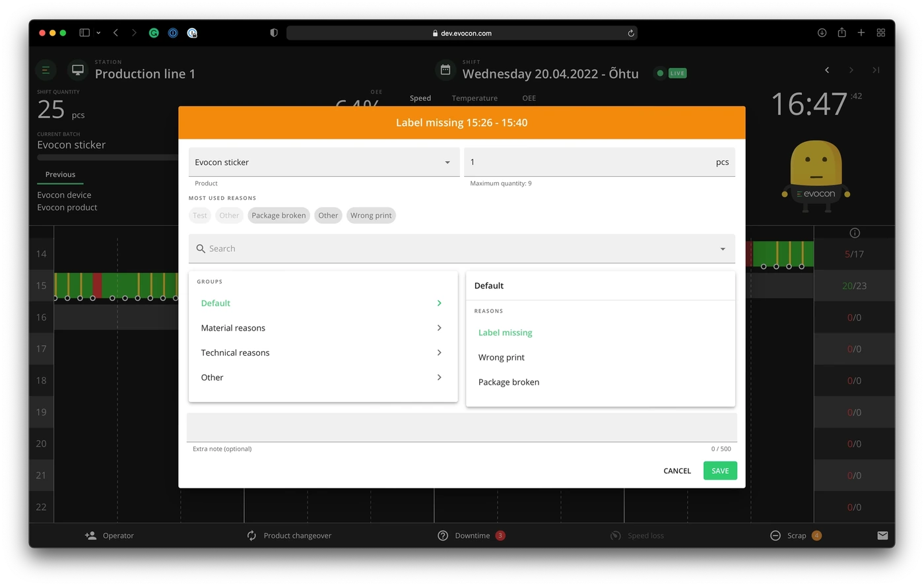Show Safari tab overview
Viewport: 924px width, 586px height.
click(881, 32)
